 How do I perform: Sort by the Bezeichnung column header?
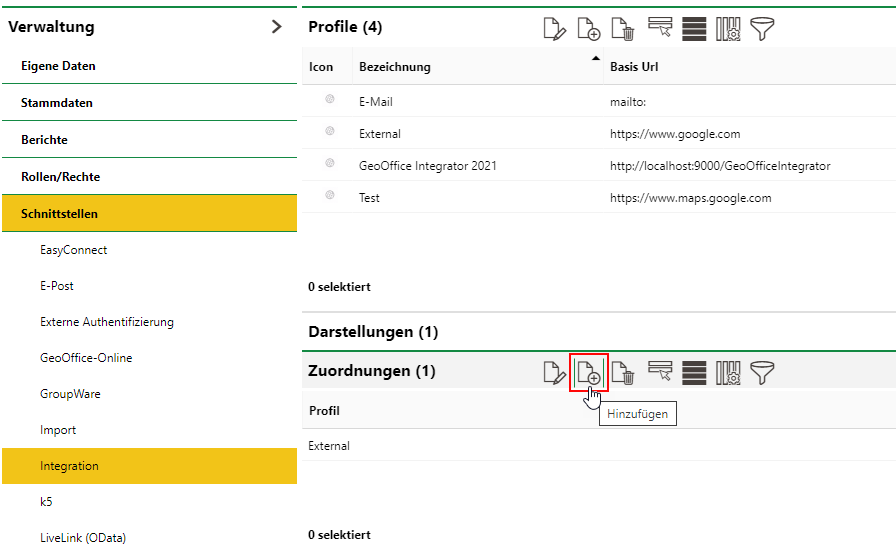[x=395, y=67]
